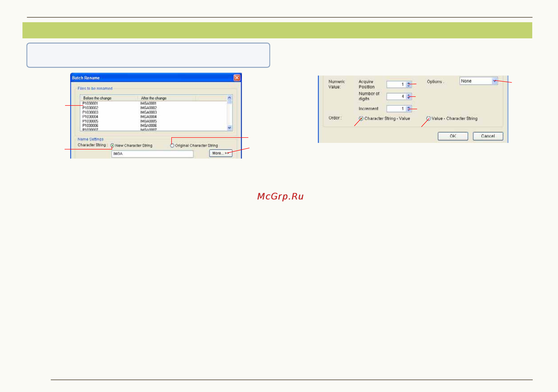Click Increment spinner arrows
558x392 pixels.
[x=409, y=109]
